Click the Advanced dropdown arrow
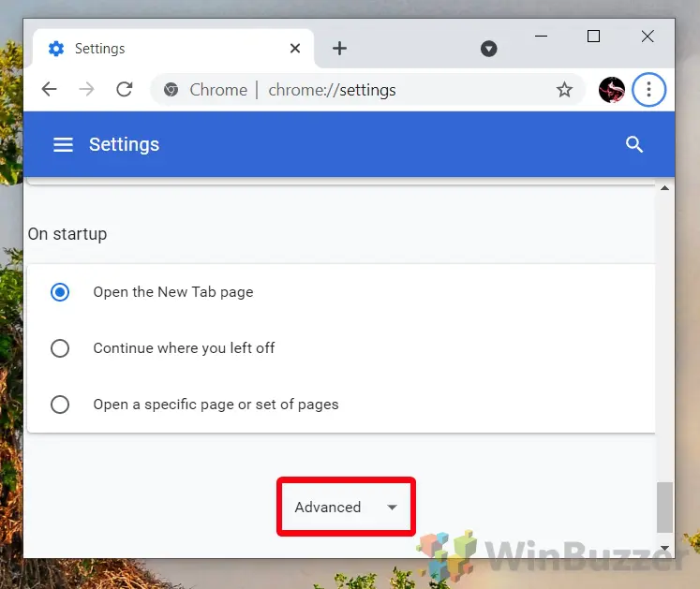The image size is (700, 589). (392, 508)
